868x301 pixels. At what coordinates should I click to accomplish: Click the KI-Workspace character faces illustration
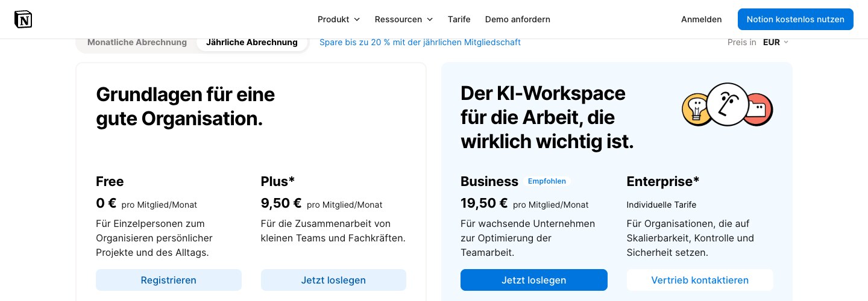(728, 105)
